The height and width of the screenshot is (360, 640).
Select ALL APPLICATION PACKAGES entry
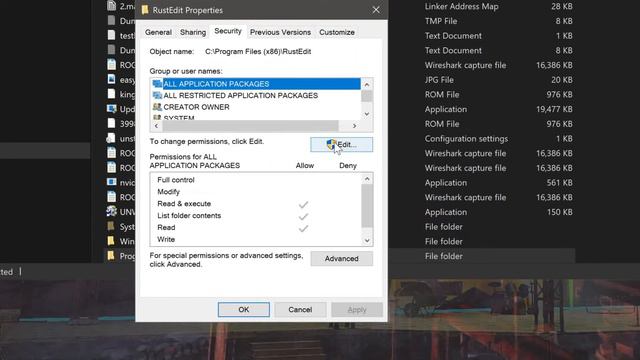[x=256, y=84]
